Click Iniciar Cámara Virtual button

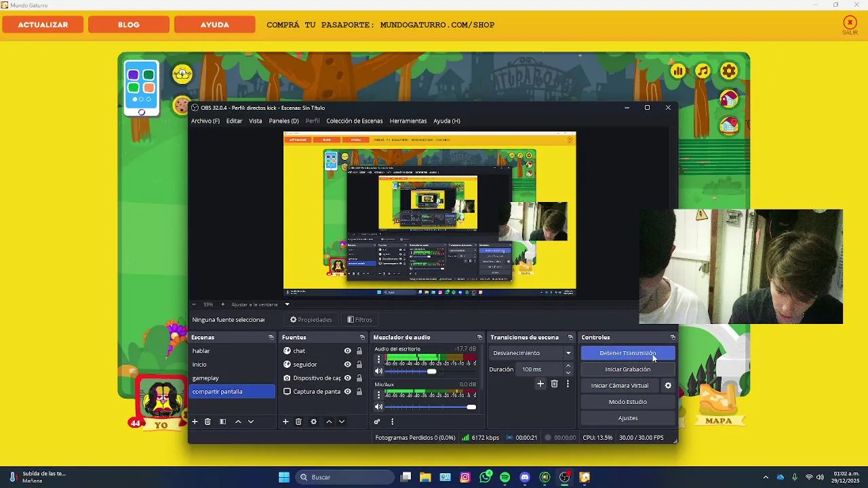point(620,386)
